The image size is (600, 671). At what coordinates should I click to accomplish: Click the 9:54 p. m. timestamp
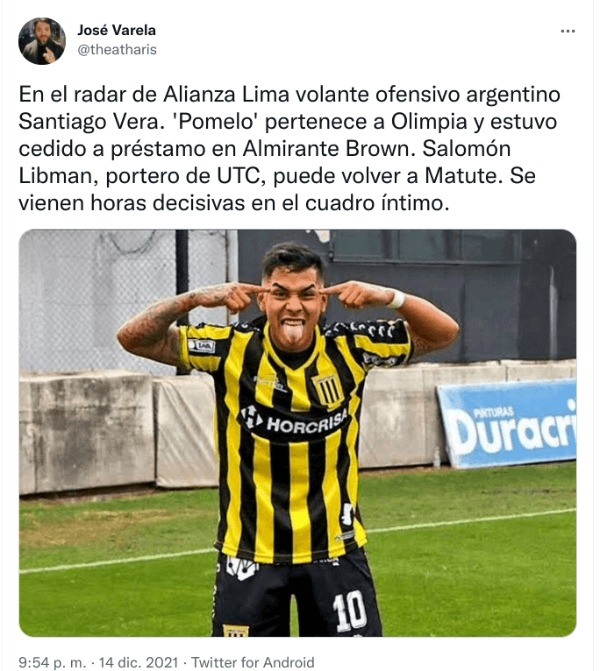point(53,662)
